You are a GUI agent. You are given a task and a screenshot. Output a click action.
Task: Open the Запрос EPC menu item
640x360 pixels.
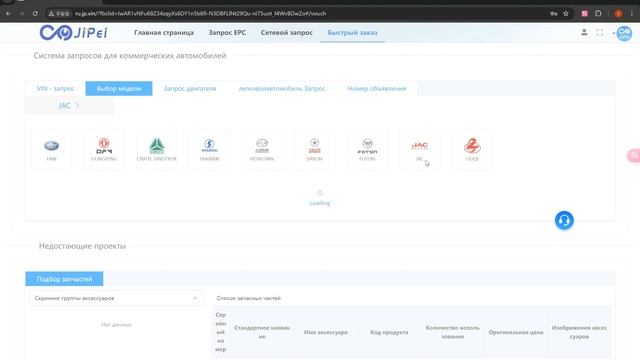tap(227, 32)
